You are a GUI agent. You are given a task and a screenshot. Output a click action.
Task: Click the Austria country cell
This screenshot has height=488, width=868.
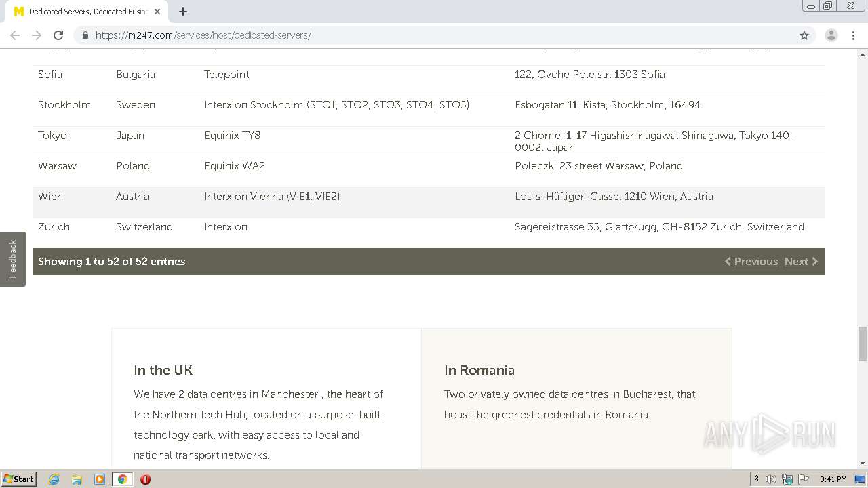point(132,197)
